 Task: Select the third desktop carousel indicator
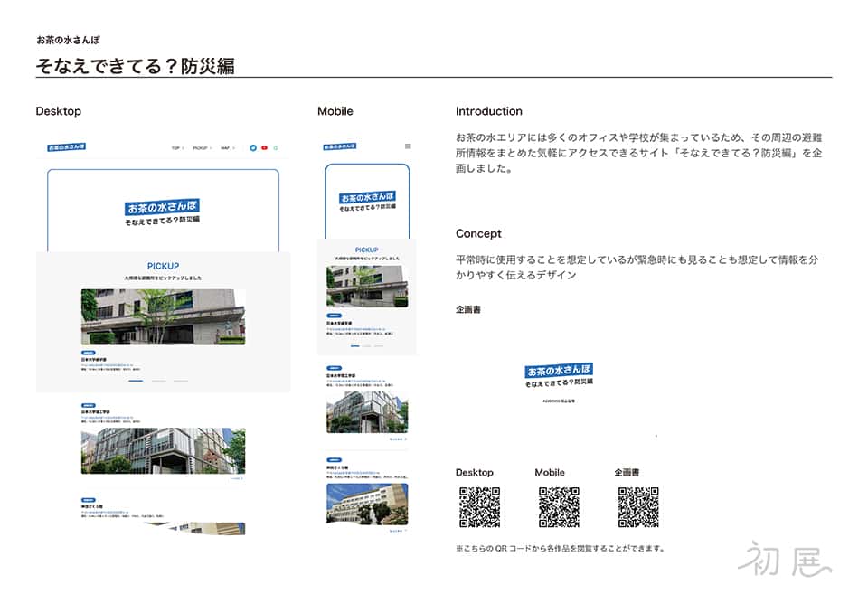[x=181, y=381]
